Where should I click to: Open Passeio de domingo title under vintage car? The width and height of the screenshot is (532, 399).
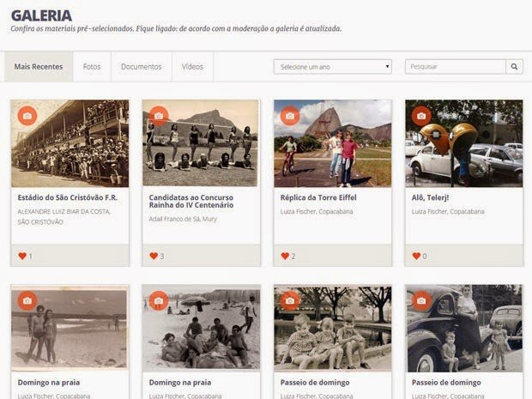click(x=446, y=383)
